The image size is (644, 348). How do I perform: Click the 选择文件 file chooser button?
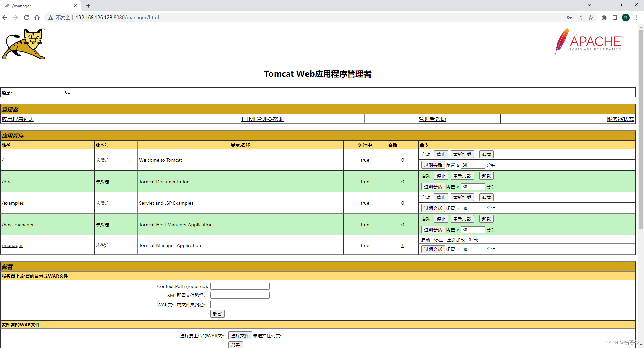(x=240, y=336)
